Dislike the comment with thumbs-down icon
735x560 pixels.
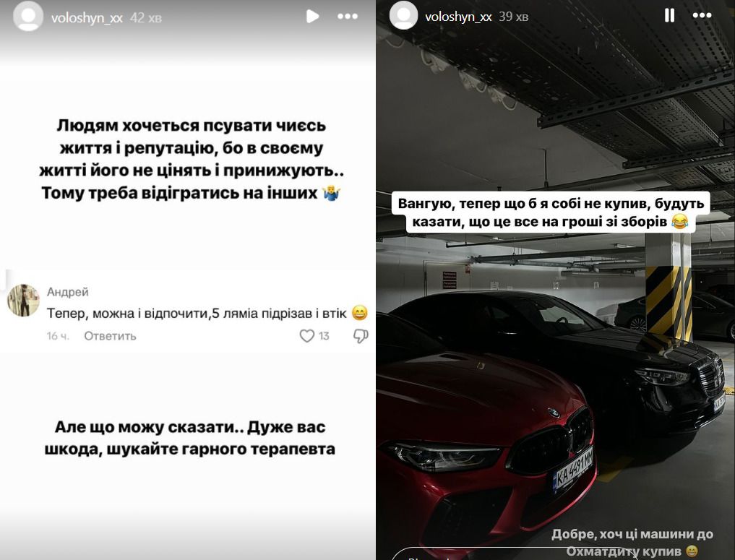click(361, 335)
